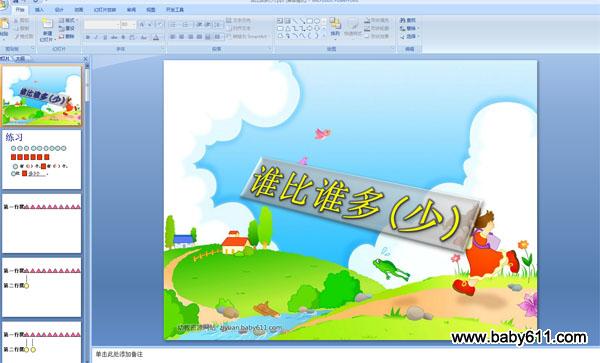Open the Select (选择) dropdown
This screenshot has height=363, width=600.
(409, 36)
